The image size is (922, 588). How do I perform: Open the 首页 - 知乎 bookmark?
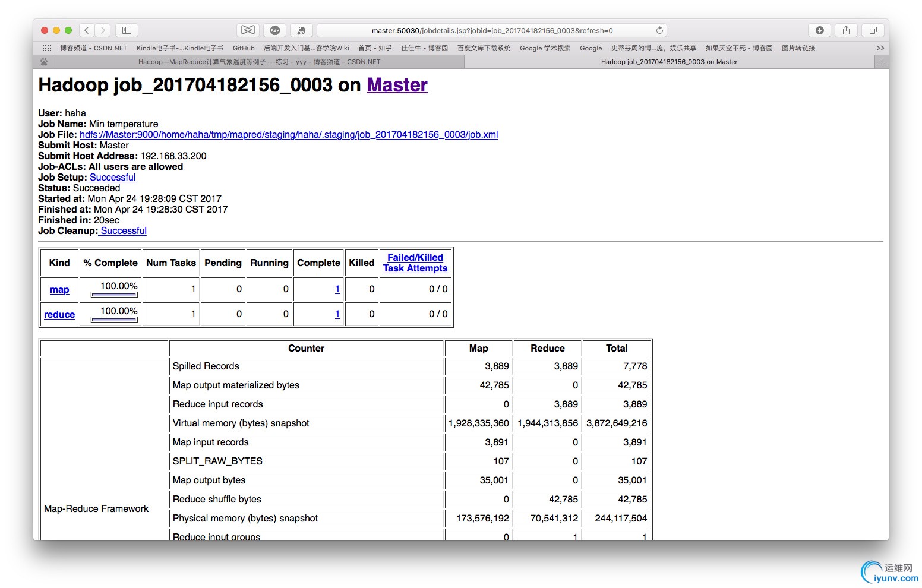[375, 48]
